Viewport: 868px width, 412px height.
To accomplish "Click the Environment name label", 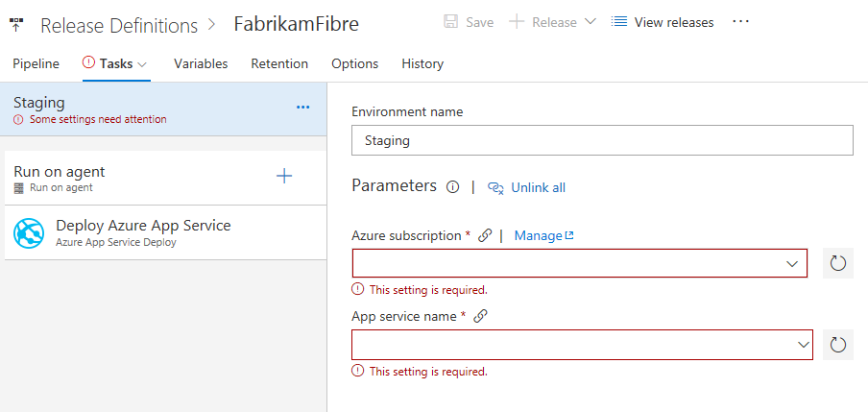I will [407, 111].
